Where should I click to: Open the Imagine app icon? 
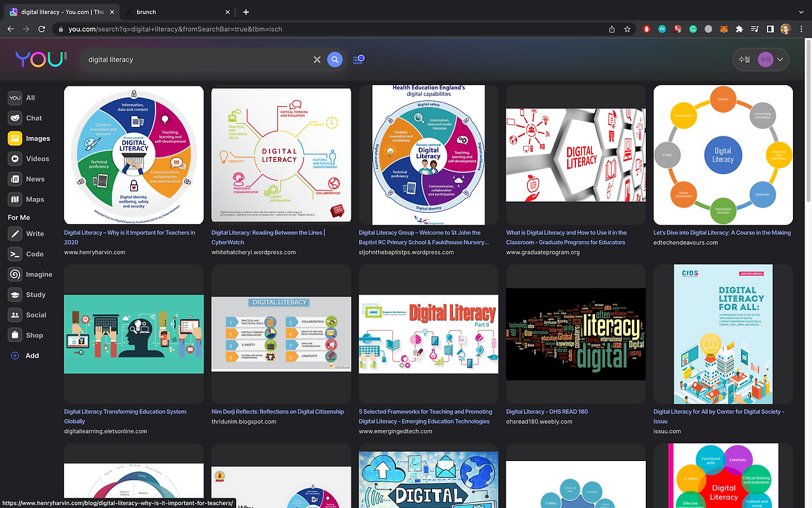[x=15, y=274]
